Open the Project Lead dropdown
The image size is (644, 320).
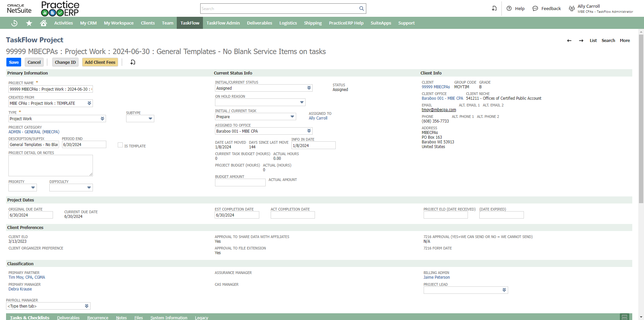click(504, 290)
